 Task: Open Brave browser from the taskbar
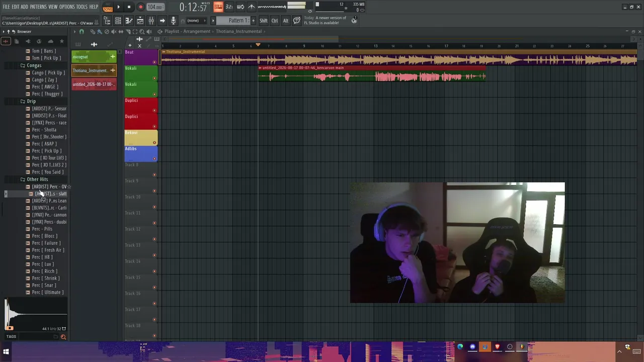pos(497,346)
